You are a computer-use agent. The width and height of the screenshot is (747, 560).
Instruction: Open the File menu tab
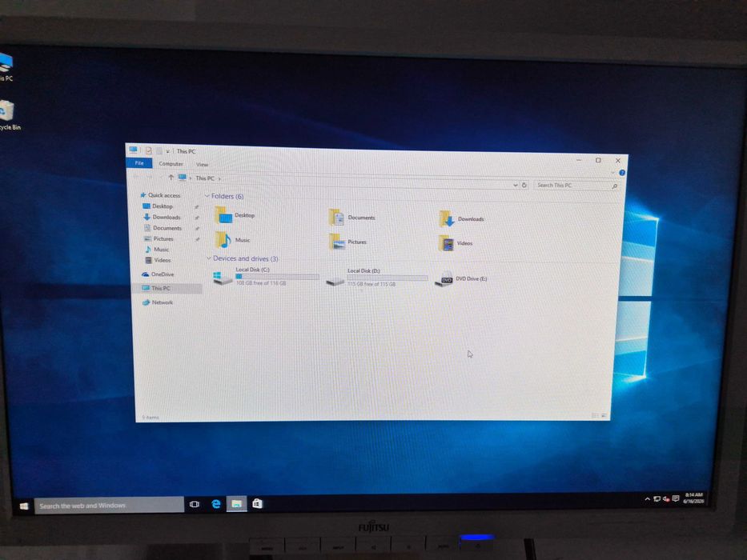pos(139,163)
